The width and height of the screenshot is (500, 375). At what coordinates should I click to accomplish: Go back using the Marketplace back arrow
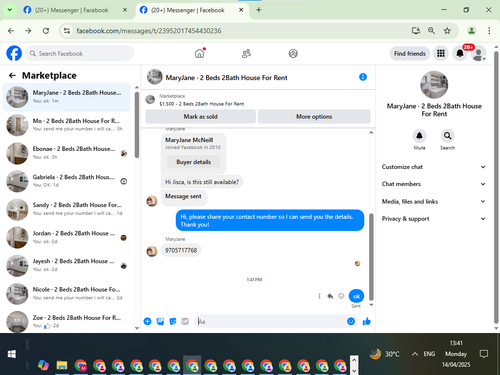(12, 76)
